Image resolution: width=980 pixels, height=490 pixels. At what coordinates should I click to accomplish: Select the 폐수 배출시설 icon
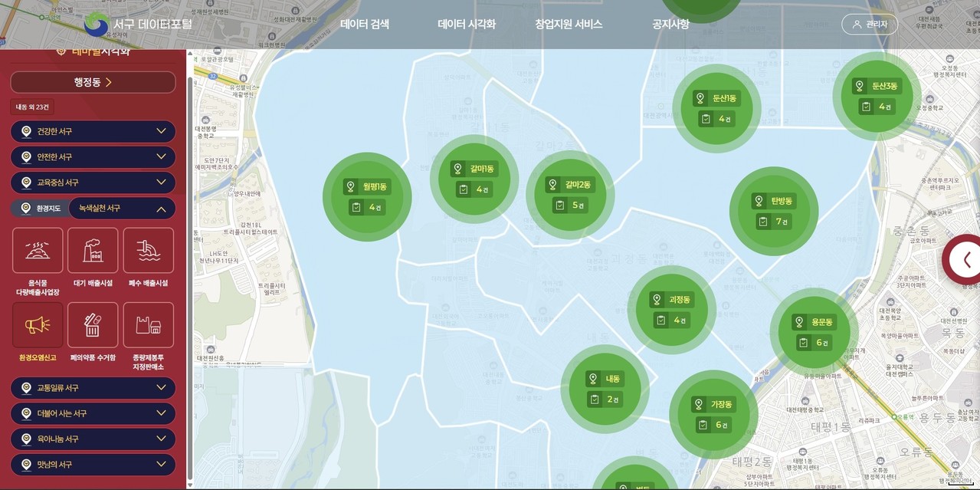coord(148,251)
